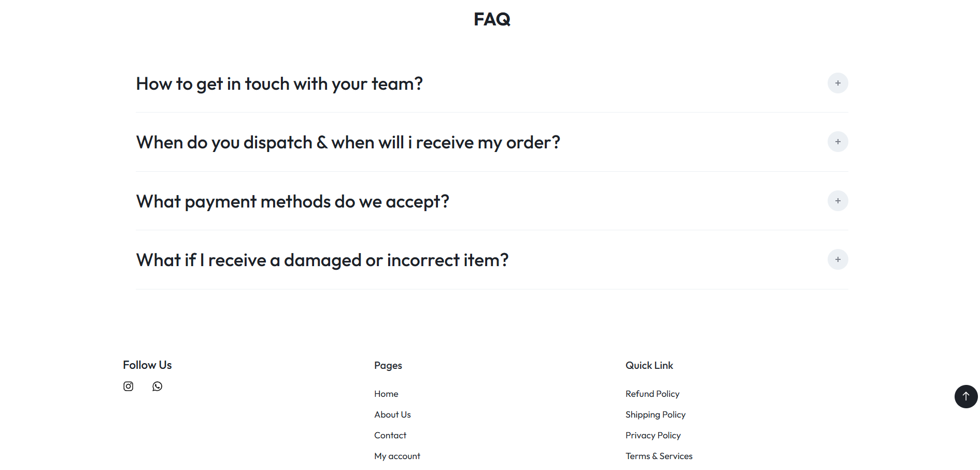Open the Contact page link
This screenshot has height=470, width=980.
(390, 435)
